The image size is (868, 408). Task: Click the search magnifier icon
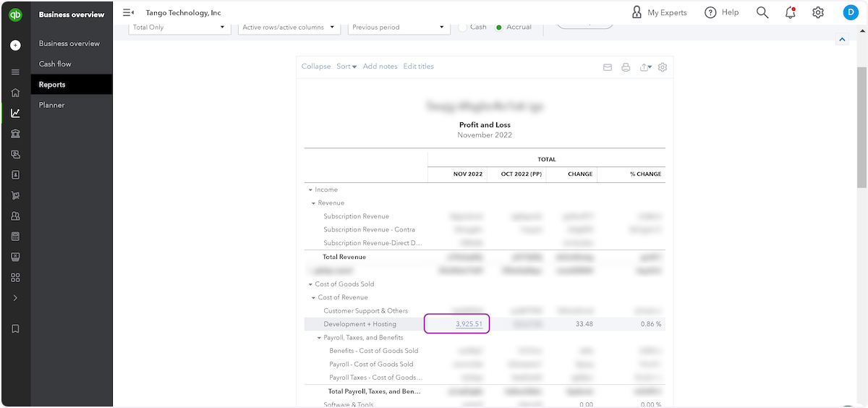pos(762,12)
